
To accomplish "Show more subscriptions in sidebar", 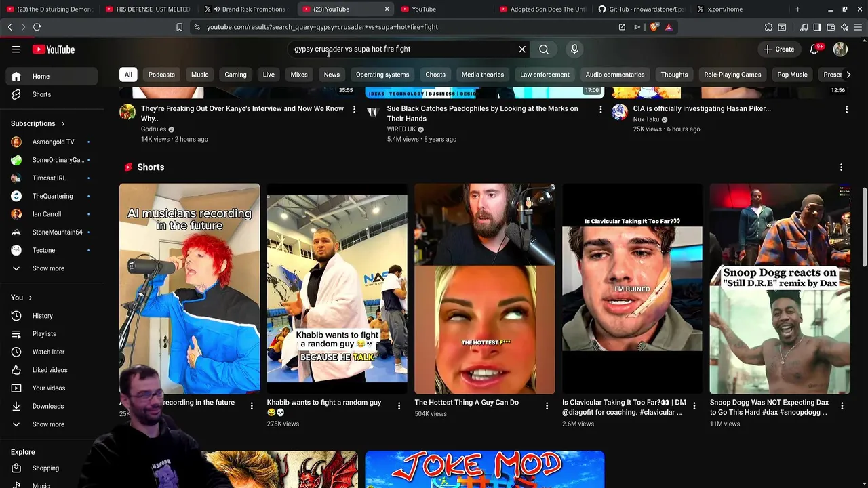I will click(48, 268).
